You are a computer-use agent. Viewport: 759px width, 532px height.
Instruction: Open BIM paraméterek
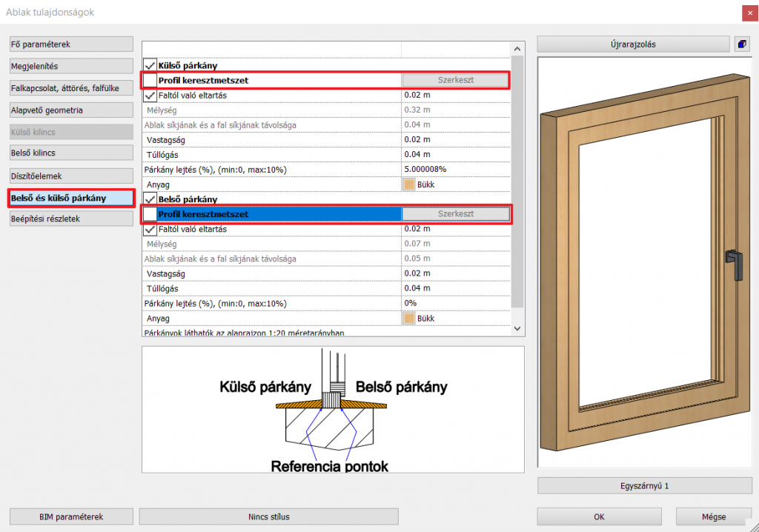(x=70, y=516)
